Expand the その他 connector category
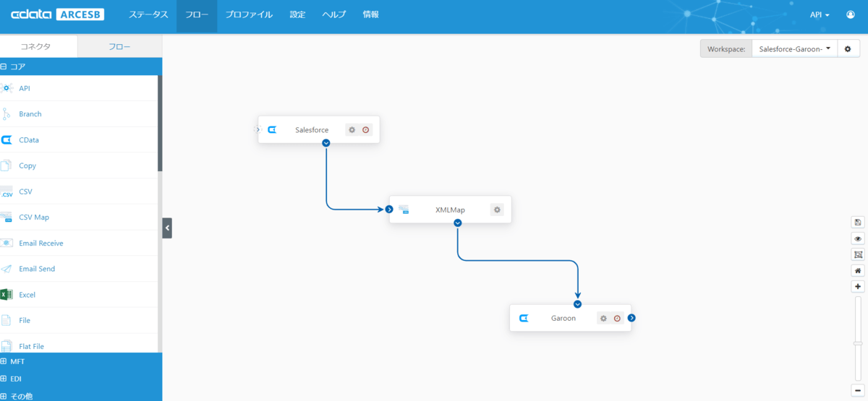 click(4, 396)
